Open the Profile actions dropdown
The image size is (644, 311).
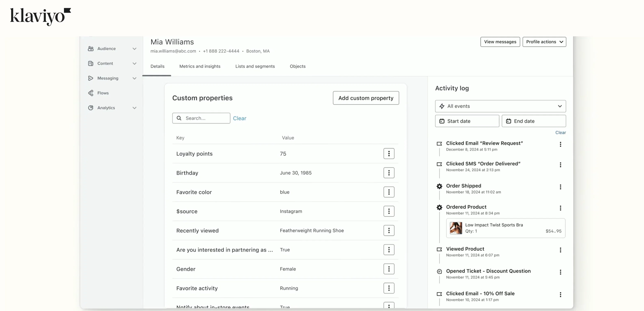point(544,42)
